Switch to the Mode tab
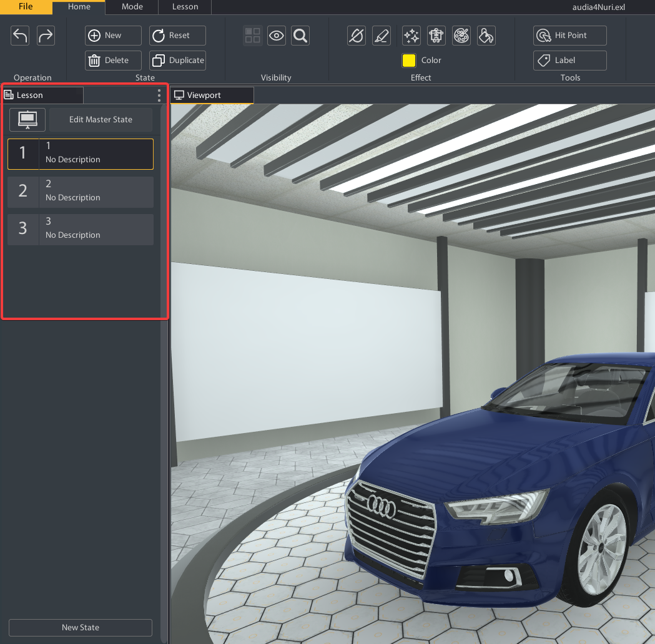The height and width of the screenshot is (644, 655). [132, 7]
